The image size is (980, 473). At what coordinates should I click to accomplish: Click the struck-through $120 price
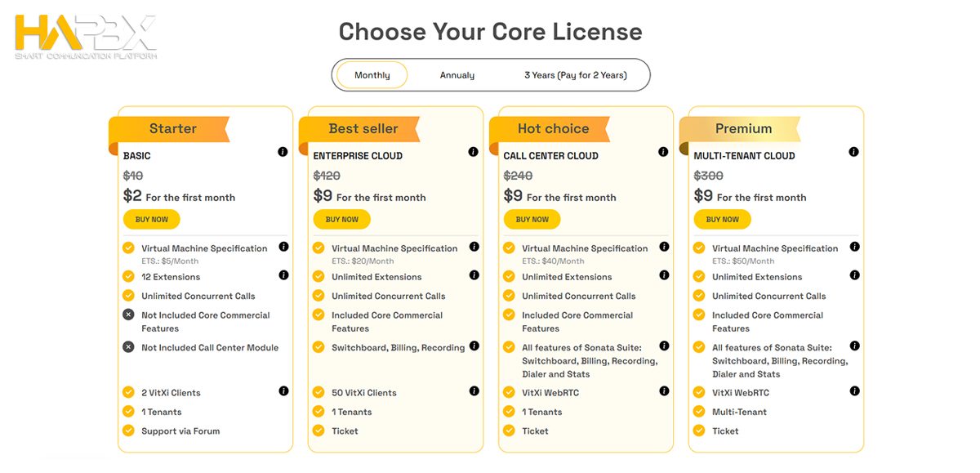pos(327,176)
